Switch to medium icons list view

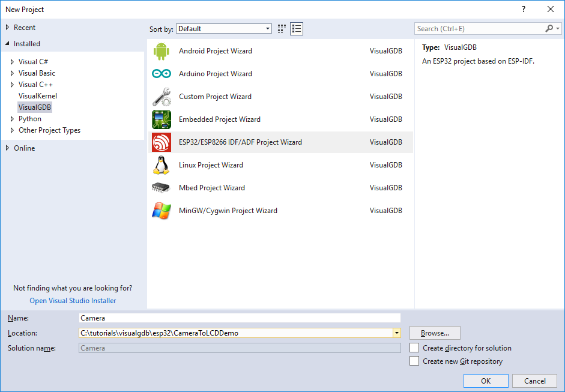point(297,29)
